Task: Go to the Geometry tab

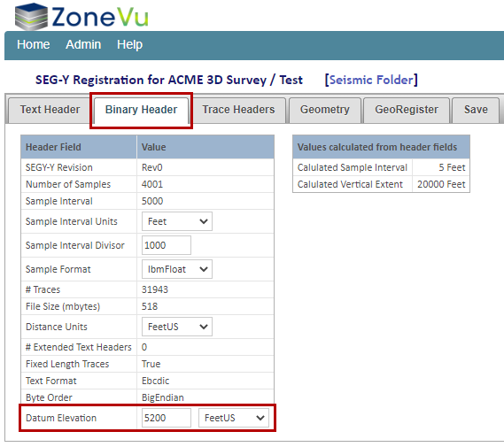Action: point(325,110)
